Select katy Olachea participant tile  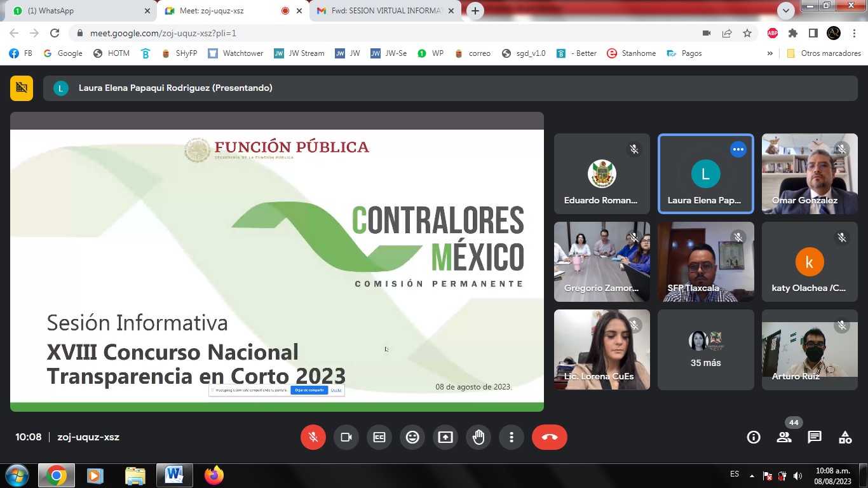[x=810, y=261]
